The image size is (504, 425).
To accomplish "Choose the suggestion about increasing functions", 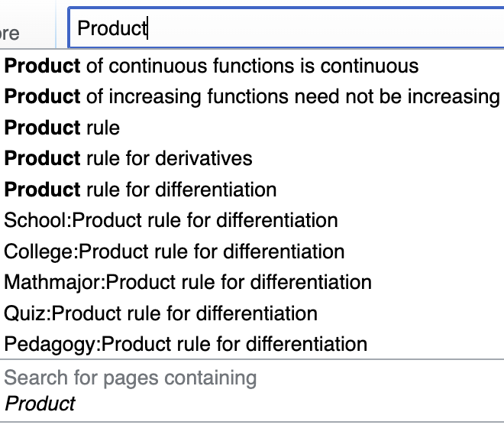I will pos(252,96).
